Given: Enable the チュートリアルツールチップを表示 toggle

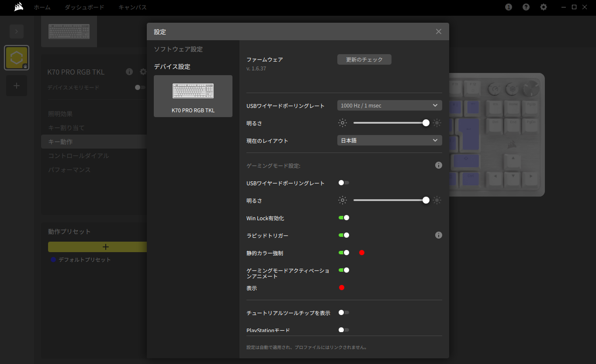Looking at the screenshot, I should [344, 312].
